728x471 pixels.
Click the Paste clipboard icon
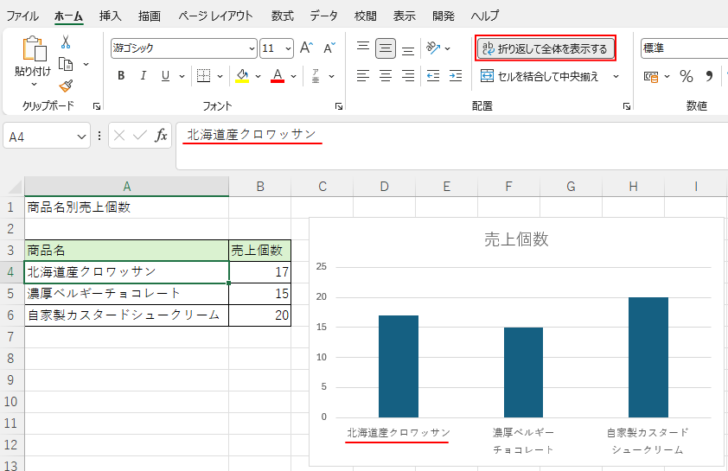coord(34,48)
